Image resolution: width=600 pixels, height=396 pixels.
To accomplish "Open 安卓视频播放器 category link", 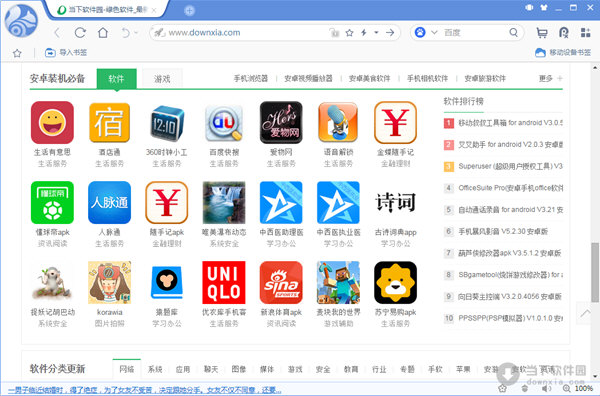I will (308, 78).
